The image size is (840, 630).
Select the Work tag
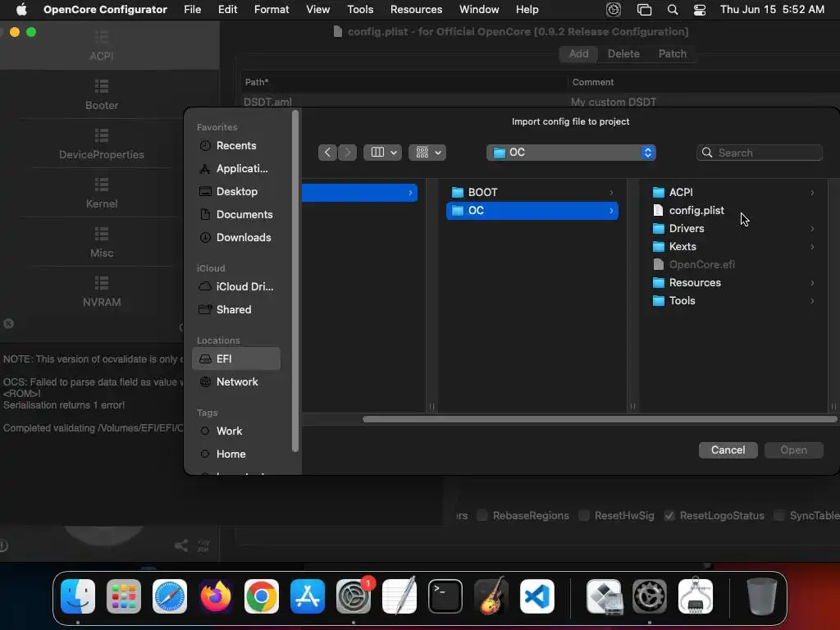(x=235, y=431)
